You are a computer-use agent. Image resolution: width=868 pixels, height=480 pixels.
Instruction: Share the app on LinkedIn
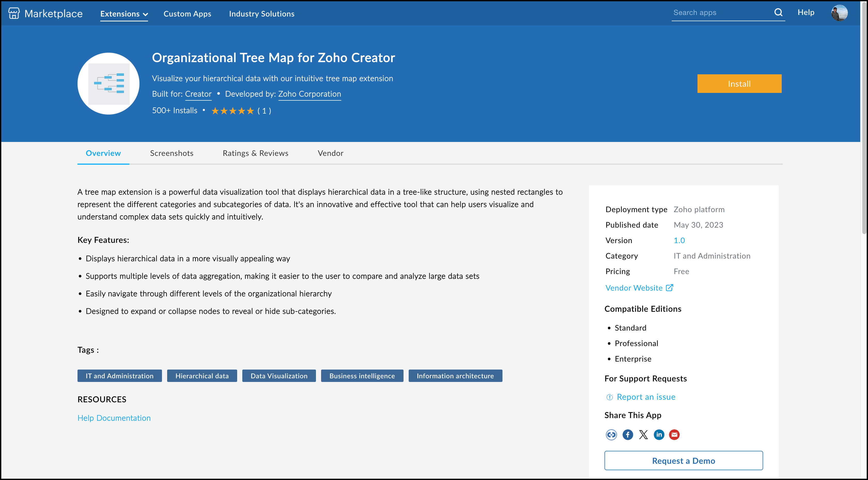click(659, 435)
